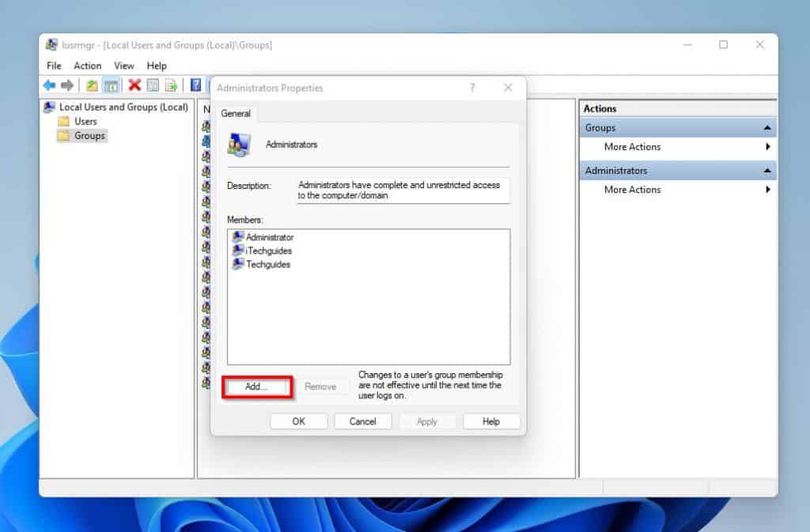Select Techguides in the Members list
The height and width of the screenshot is (532, 810).
(x=268, y=264)
